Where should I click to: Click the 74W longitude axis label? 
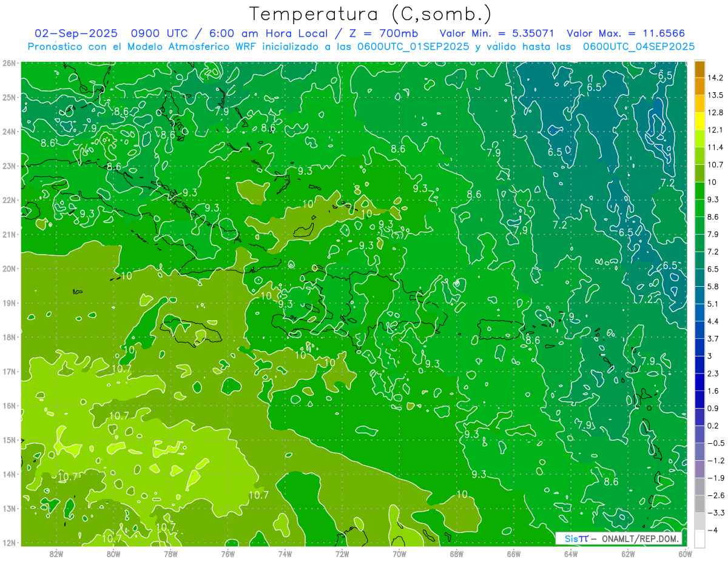285,554
